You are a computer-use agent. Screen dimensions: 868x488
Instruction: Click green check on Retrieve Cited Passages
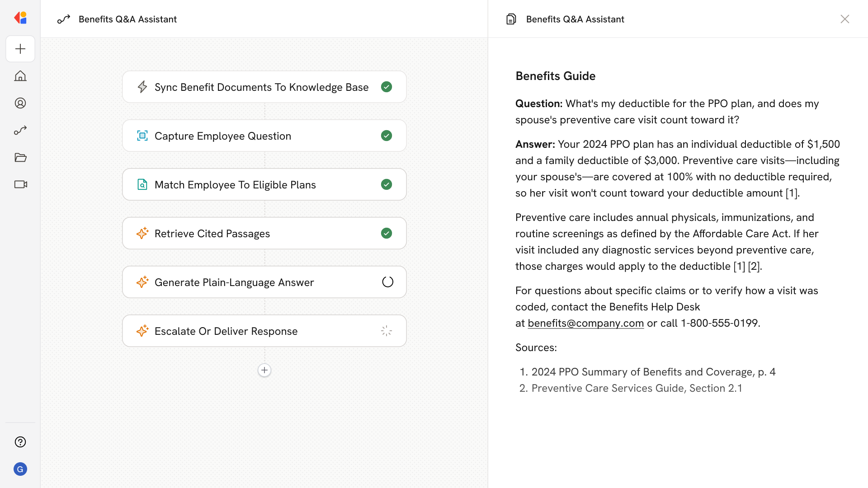coord(387,233)
